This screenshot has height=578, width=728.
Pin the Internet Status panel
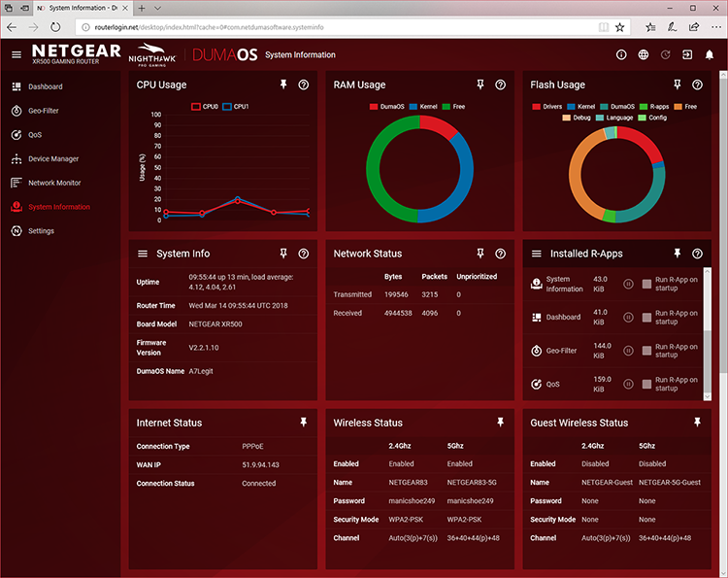coord(304,423)
